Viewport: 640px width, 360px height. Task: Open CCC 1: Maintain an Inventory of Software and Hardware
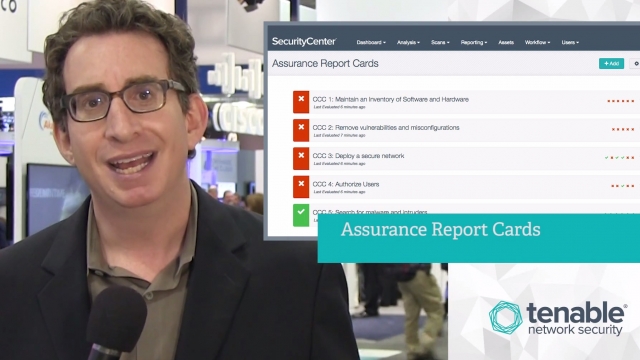(391, 99)
